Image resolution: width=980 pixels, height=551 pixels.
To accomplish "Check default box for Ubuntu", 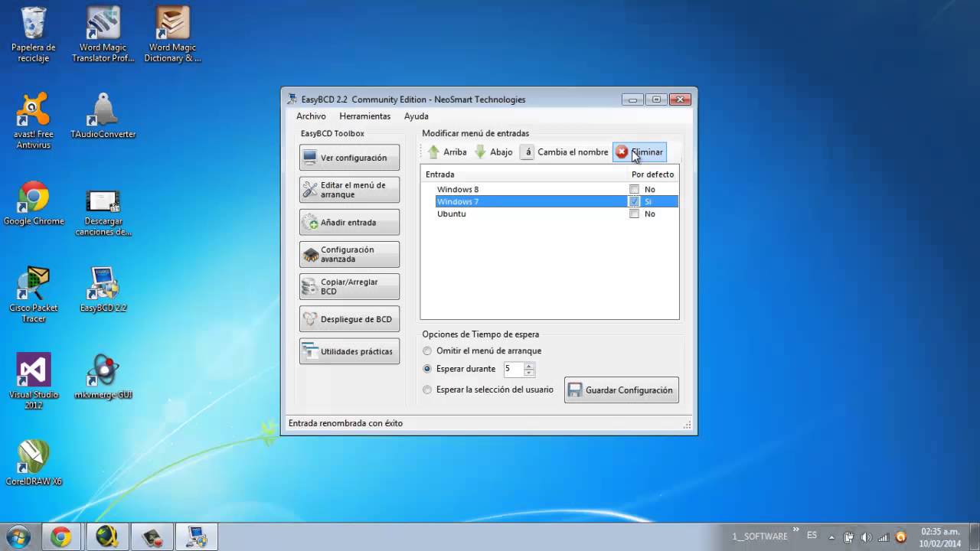I will [634, 214].
